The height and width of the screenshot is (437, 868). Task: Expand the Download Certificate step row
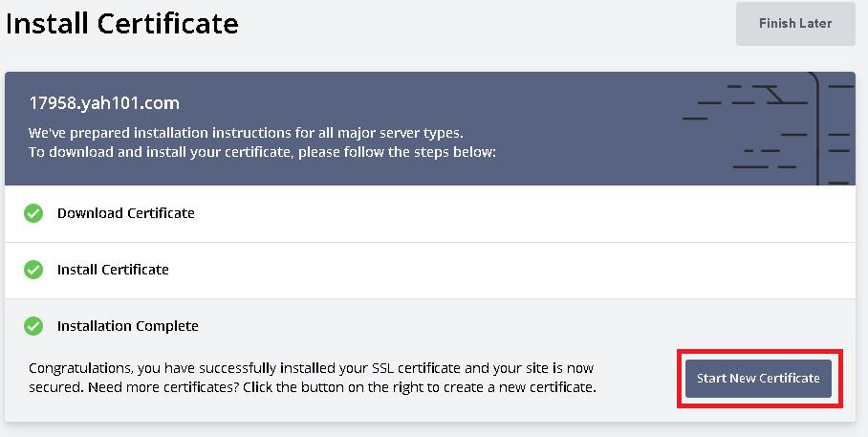coord(430,213)
